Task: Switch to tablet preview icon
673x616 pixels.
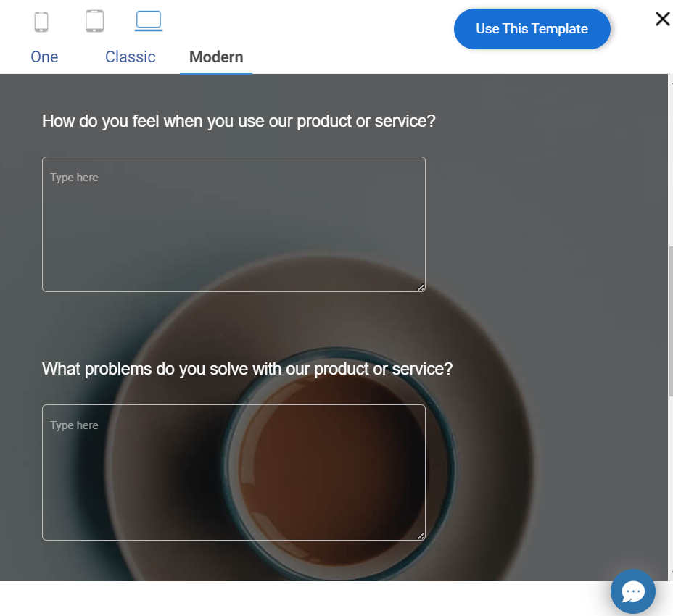Action: pyautogui.click(x=94, y=21)
